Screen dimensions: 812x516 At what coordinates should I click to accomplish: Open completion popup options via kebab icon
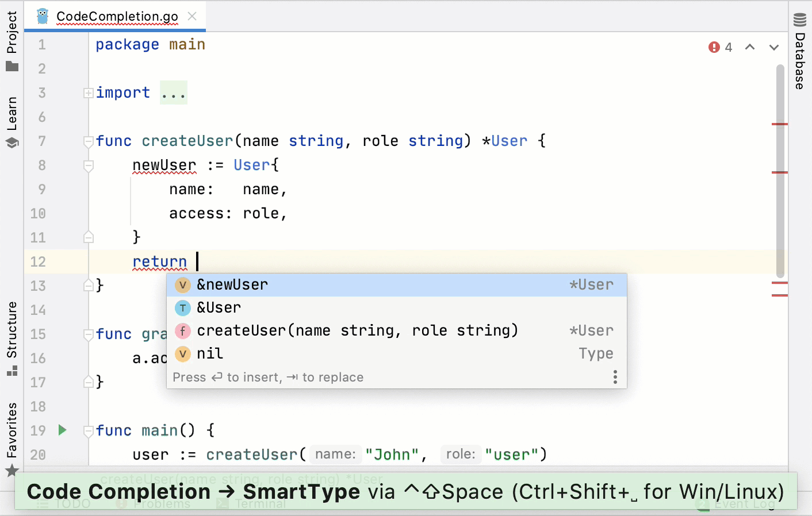614,376
